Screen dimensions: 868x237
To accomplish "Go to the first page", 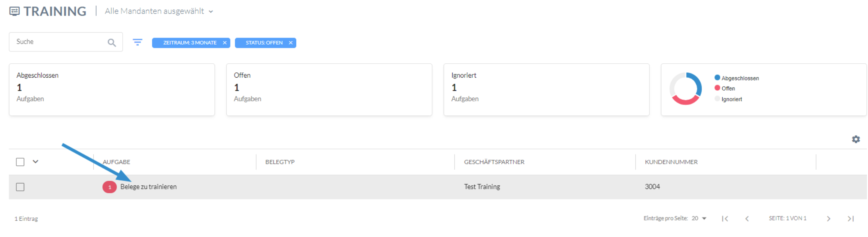I will coord(725,219).
